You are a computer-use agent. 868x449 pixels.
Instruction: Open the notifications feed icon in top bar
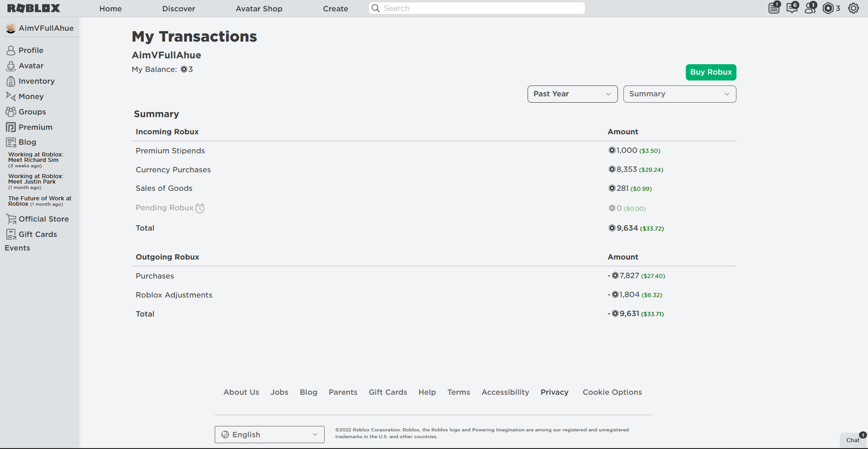point(774,8)
